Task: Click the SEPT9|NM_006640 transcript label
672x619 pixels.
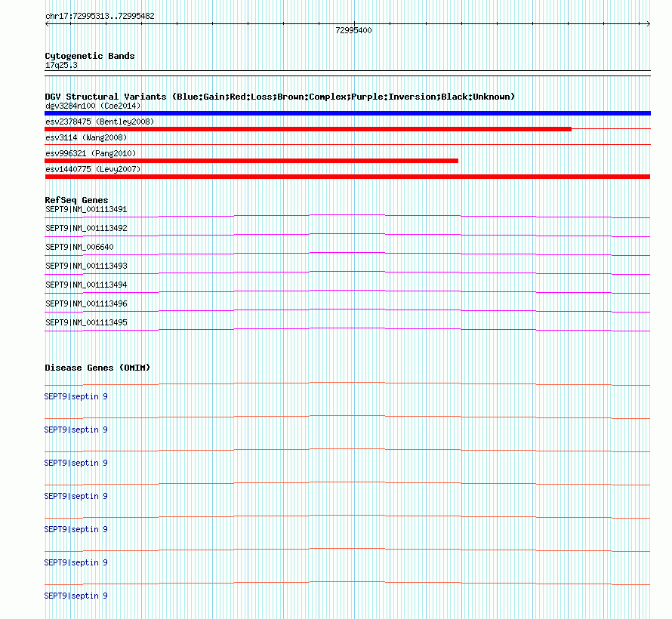Action: click(x=80, y=247)
